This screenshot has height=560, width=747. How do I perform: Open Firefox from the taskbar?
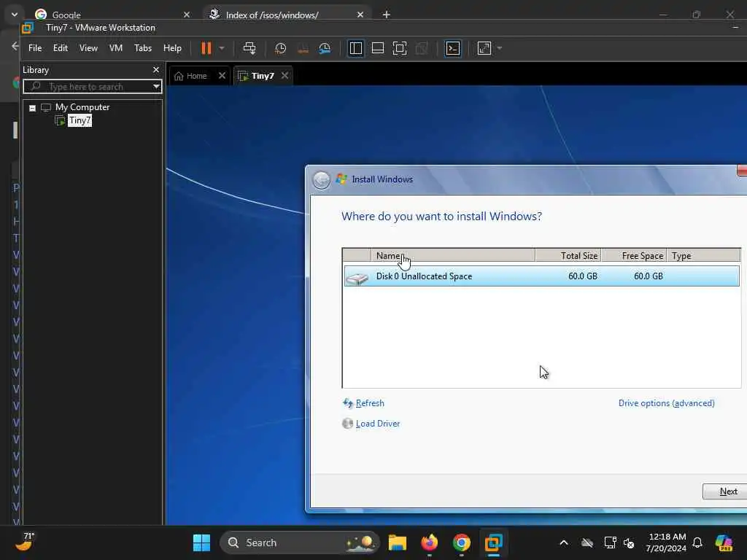point(429,542)
